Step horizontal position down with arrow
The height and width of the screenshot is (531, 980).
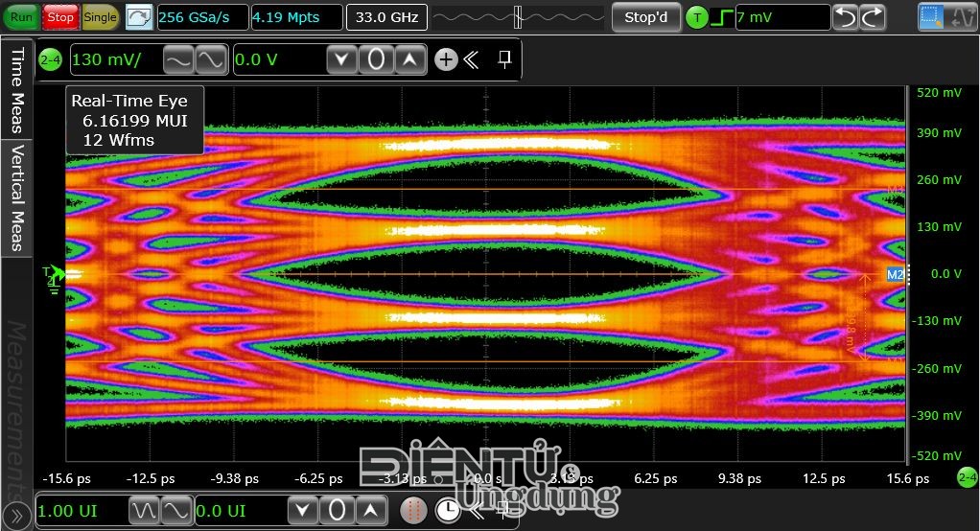302,511
